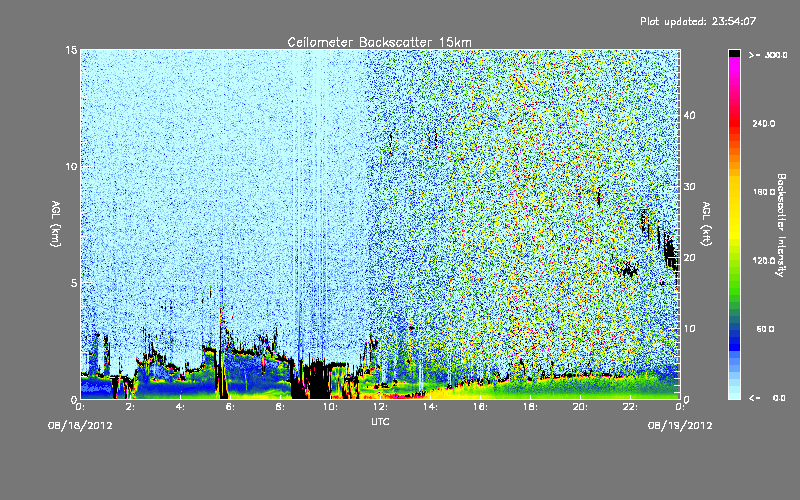
Task: Select the "20" tick on the kft axis
Action: pyautogui.click(x=689, y=258)
